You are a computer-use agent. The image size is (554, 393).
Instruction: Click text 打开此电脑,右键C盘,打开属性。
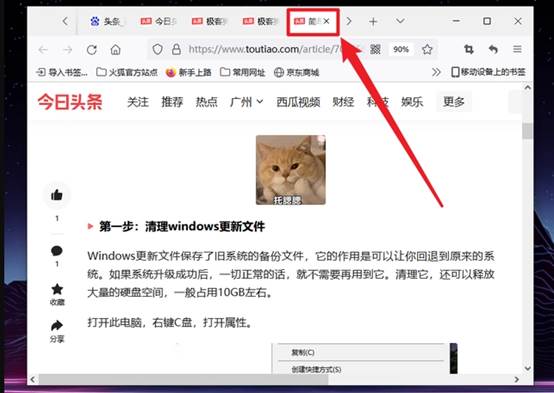tap(170, 322)
